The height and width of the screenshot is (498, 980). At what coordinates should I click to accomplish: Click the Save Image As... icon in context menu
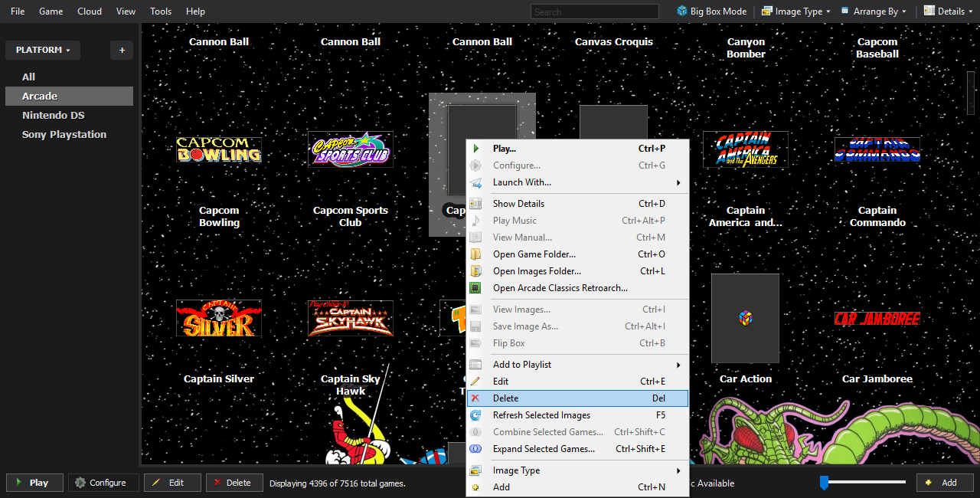click(475, 326)
